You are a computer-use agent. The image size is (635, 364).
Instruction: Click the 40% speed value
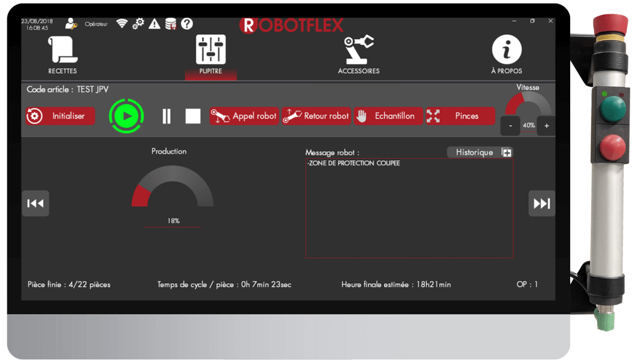529,126
